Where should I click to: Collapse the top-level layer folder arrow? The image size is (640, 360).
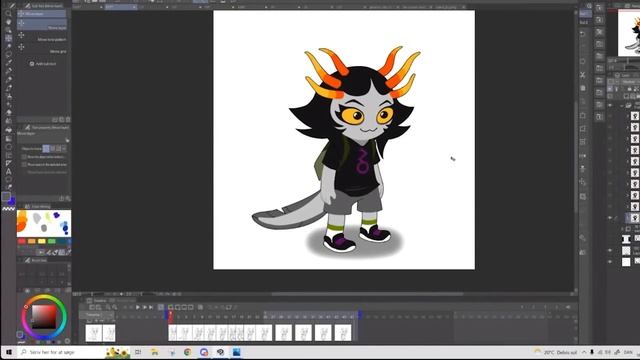[x=622, y=105]
